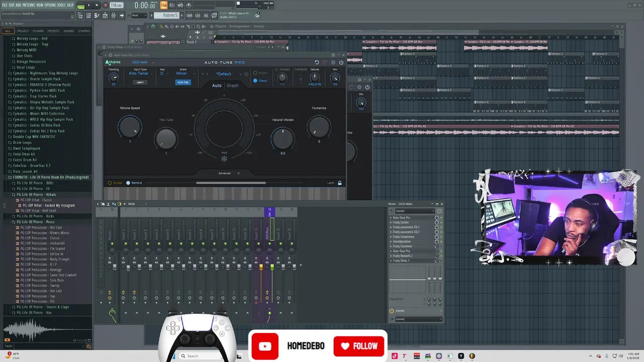Switch transport to Song mode
Viewport: 644px width, 362px height.
click(x=82, y=7)
